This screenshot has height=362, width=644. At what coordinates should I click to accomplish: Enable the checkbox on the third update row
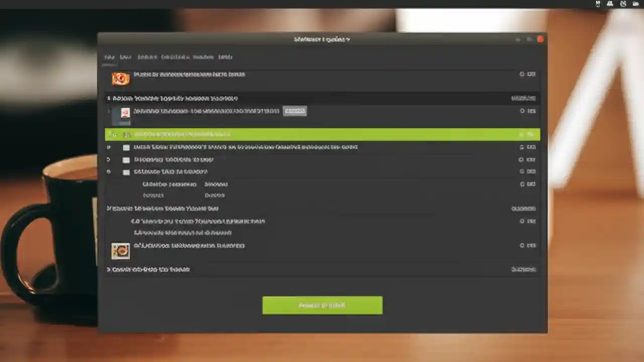coord(126,171)
